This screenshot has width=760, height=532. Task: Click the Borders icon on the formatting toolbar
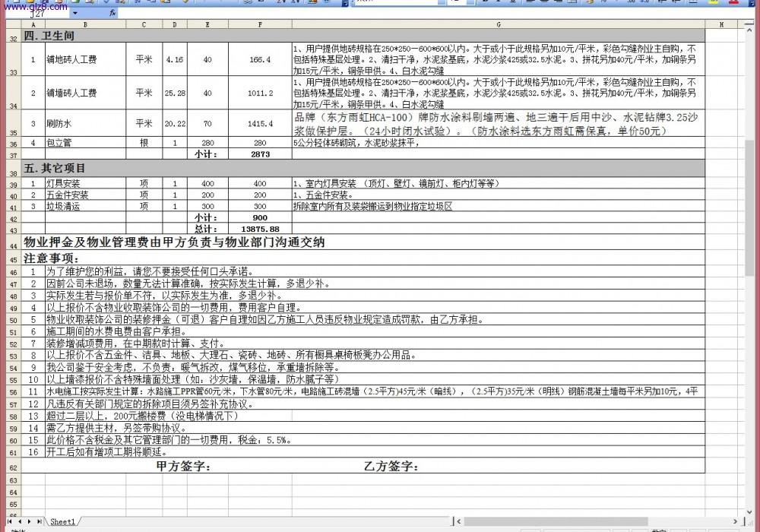pos(692,2)
